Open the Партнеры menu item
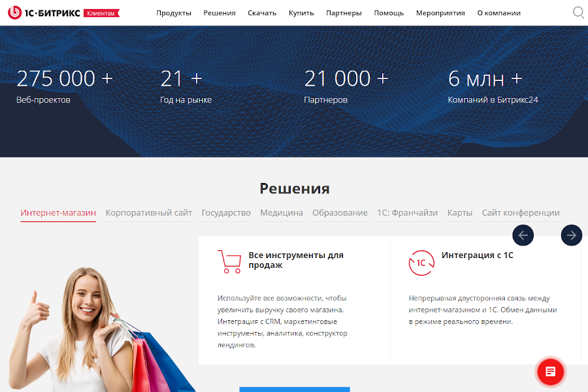This screenshot has width=588, height=392. 344,13
